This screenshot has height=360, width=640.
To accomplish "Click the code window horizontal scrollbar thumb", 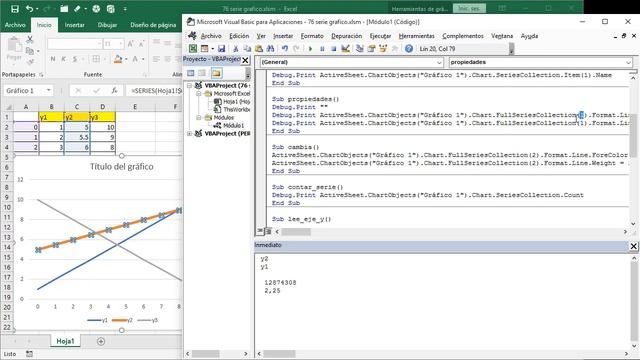I will 296,232.
